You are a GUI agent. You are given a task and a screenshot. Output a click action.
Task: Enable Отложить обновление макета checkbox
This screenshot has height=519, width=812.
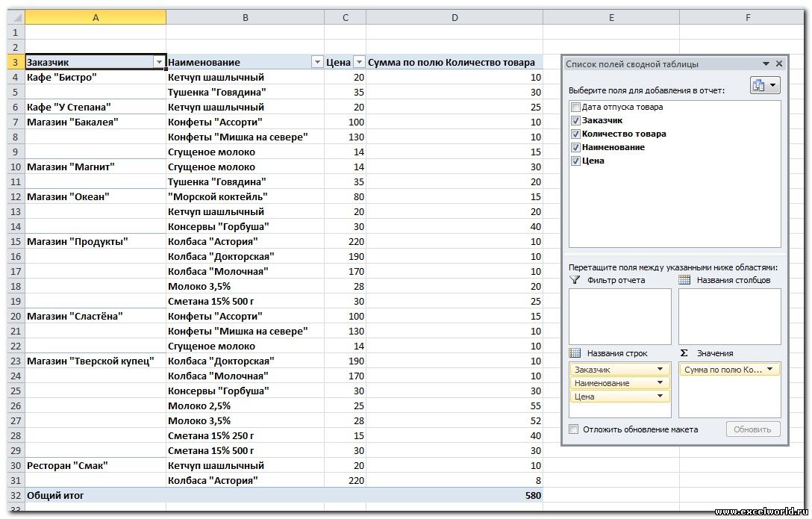574,429
